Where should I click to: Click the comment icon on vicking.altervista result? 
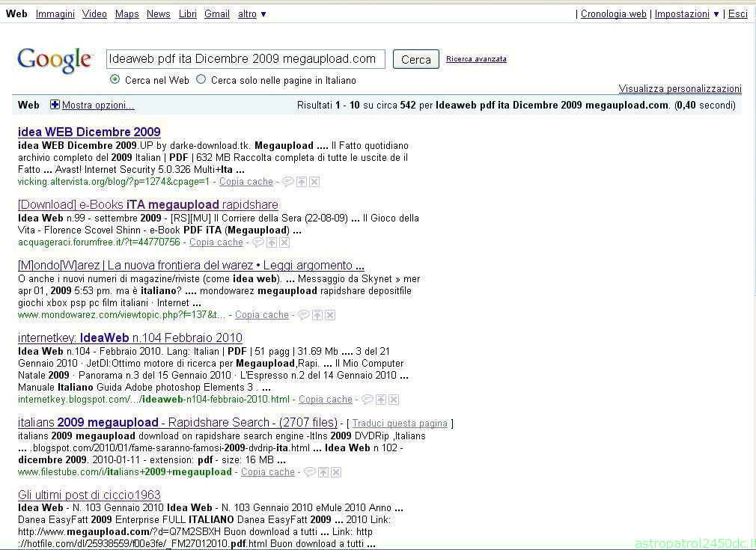click(x=288, y=182)
